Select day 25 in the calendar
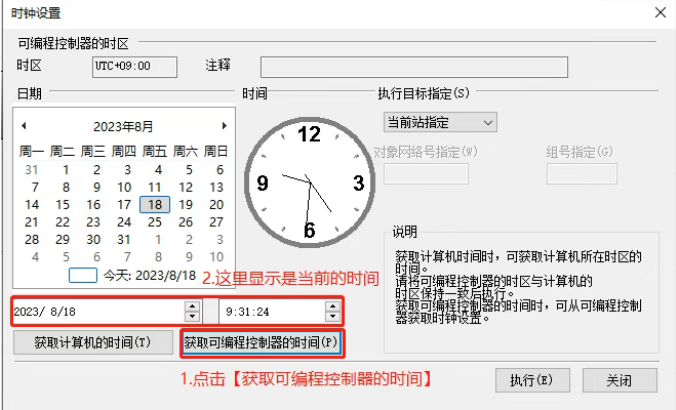 154,222
